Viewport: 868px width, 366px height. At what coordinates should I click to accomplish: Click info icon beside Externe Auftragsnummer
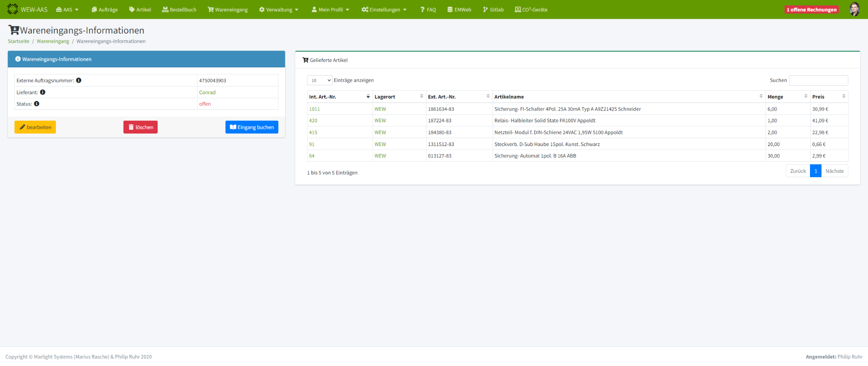click(79, 80)
